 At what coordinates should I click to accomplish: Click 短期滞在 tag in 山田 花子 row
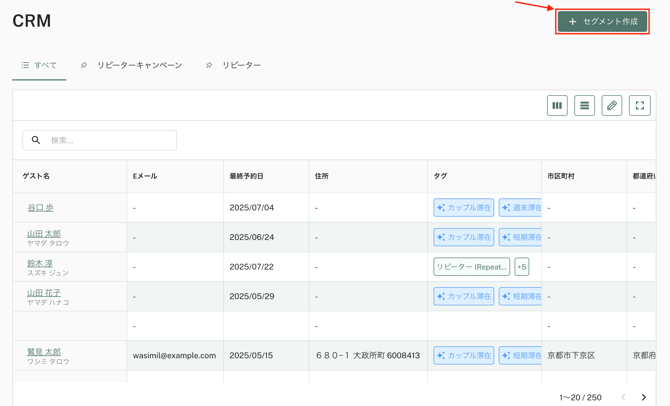pyautogui.click(x=520, y=296)
